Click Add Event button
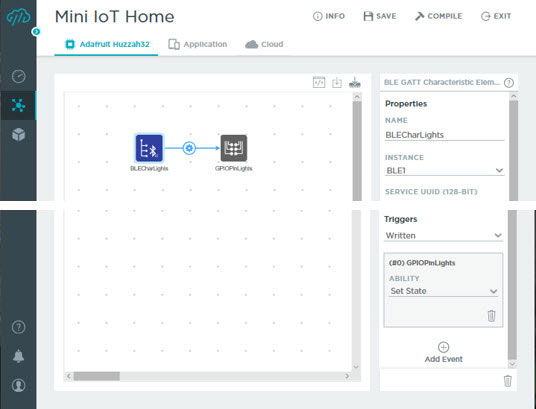The height and width of the screenshot is (409, 536). tap(443, 352)
